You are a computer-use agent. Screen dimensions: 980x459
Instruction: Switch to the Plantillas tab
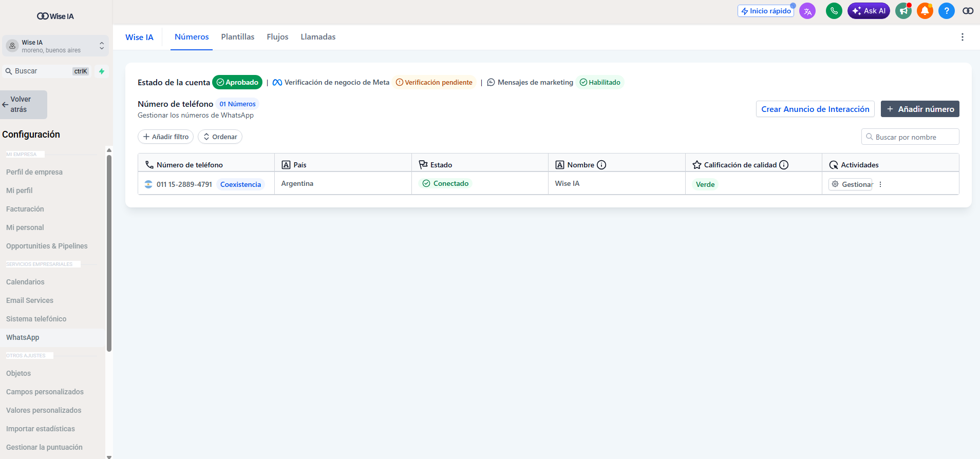point(238,37)
